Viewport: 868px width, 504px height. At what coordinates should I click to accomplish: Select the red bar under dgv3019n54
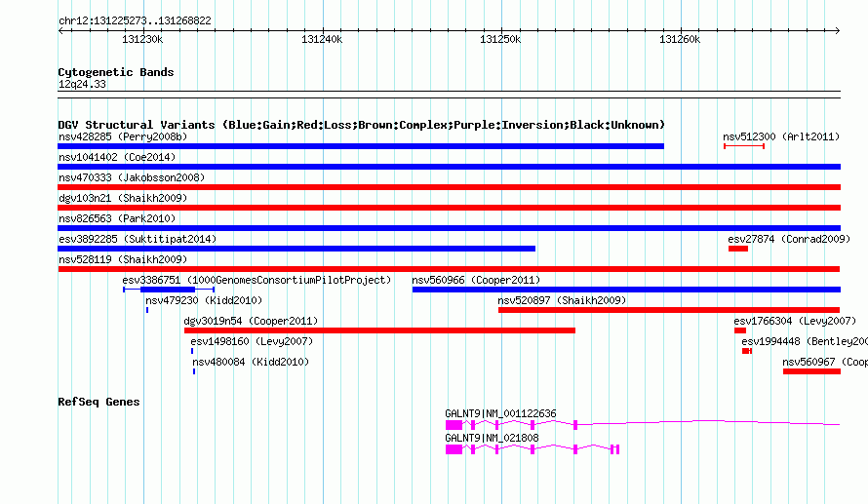click(x=379, y=330)
